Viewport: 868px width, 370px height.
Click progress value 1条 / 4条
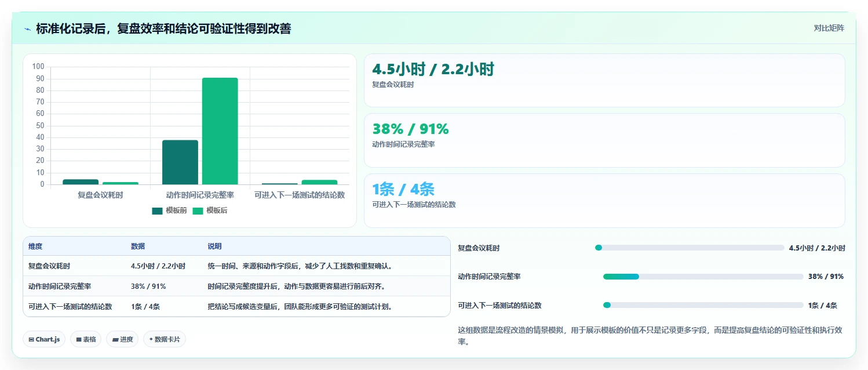[823, 306]
